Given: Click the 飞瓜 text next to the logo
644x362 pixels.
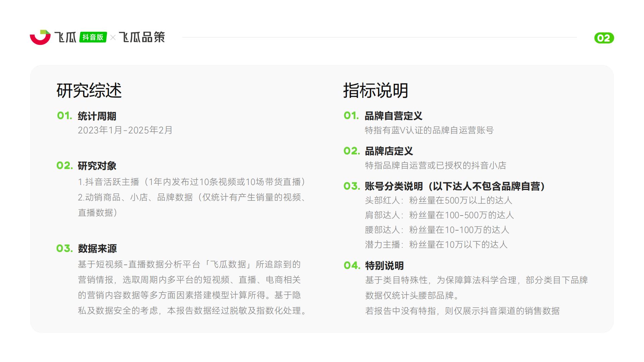Looking at the screenshot, I should click(65, 37).
